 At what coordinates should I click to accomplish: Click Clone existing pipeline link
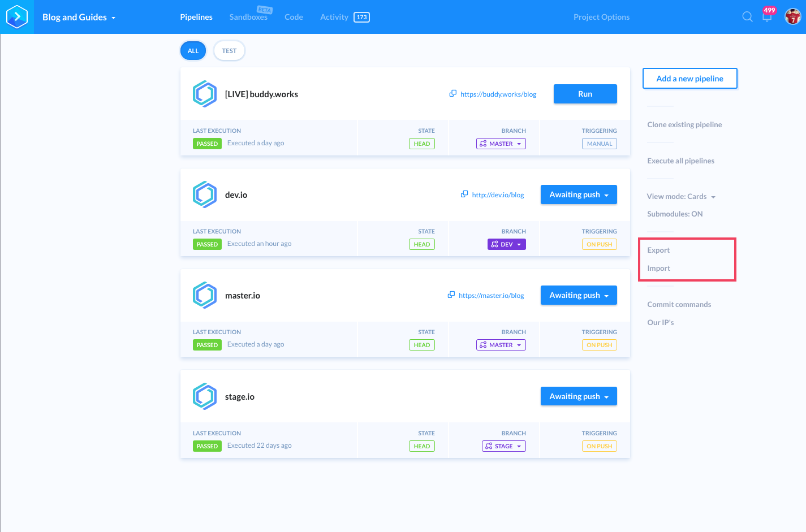click(684, 124)
